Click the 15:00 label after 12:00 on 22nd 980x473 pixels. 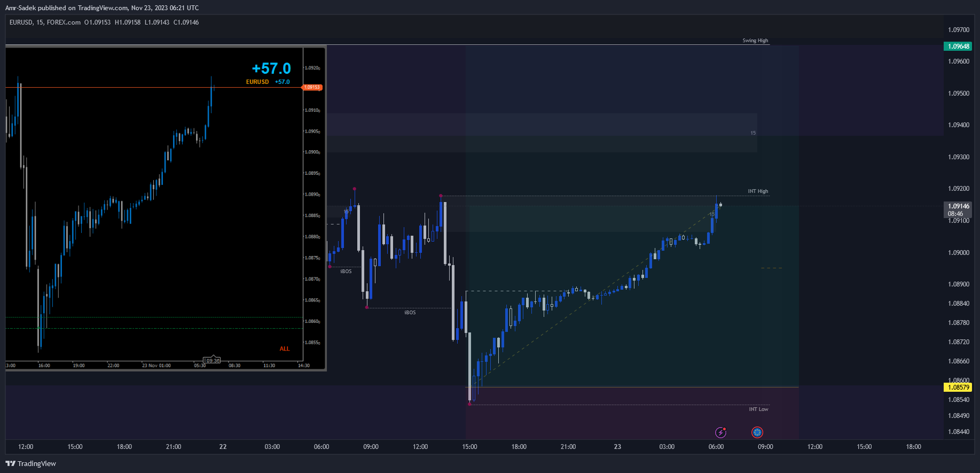point(469,447)
